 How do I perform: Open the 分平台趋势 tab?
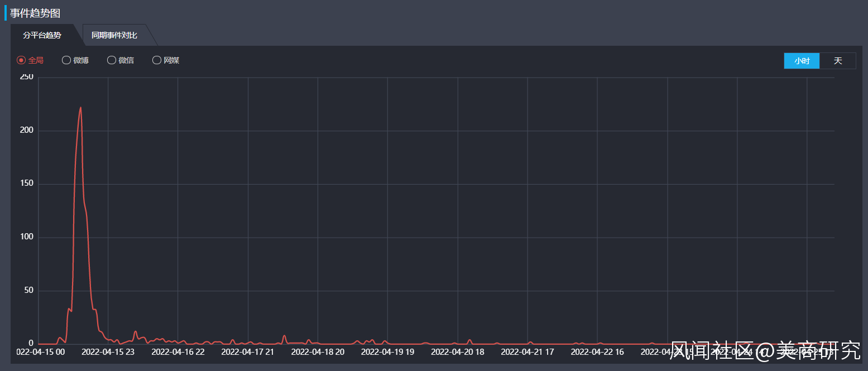(x=42, y=35)
